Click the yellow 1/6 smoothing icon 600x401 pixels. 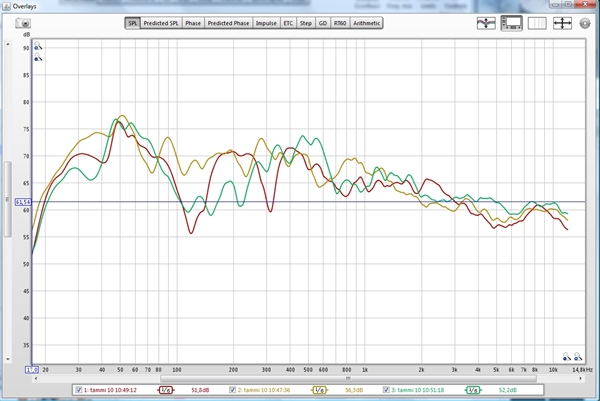pos(320,390)
